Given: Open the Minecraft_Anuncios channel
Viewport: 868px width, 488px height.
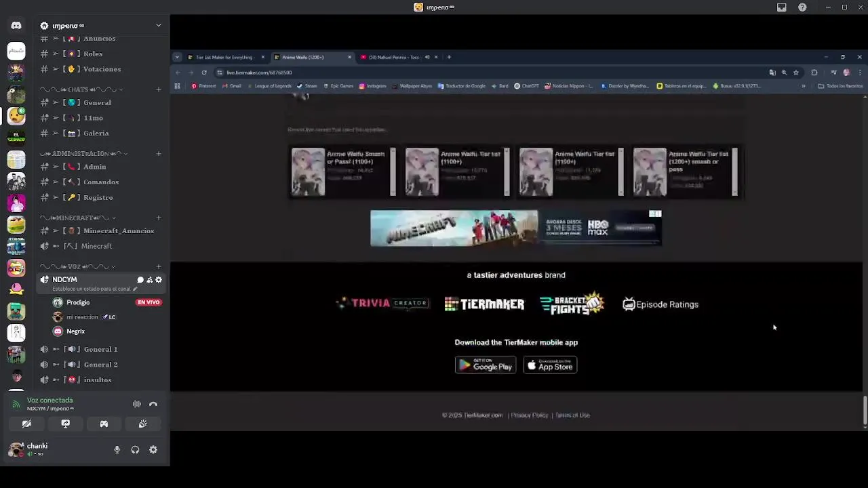Looking at the screenshot, I should point(102,231).
